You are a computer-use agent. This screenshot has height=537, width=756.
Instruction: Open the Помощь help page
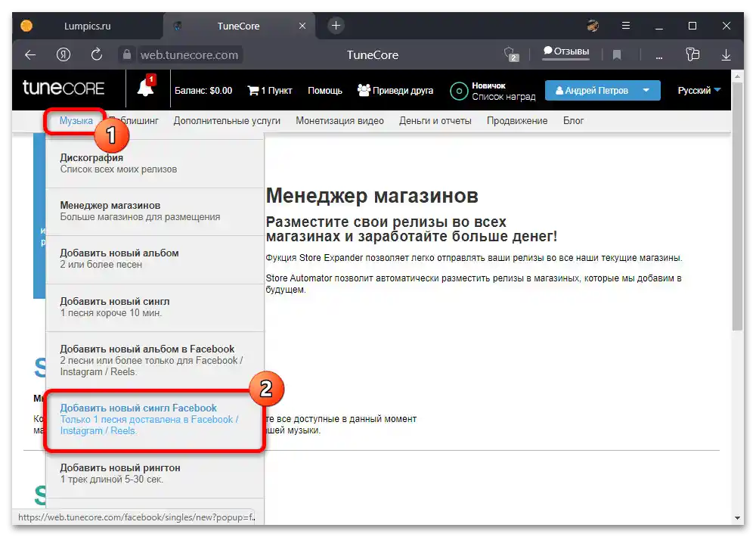[324, 90]
